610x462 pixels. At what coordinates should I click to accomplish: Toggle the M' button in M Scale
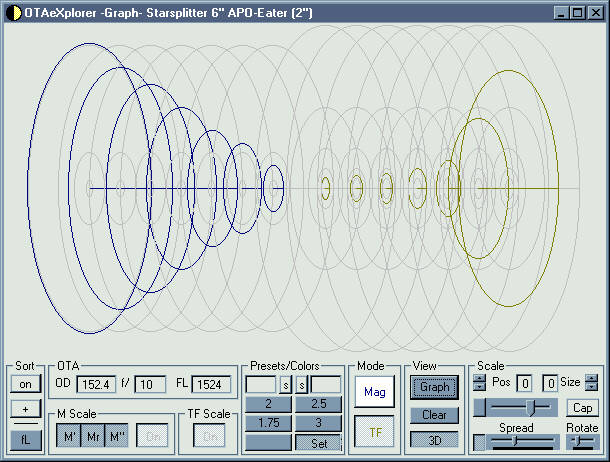click(69, 436)
